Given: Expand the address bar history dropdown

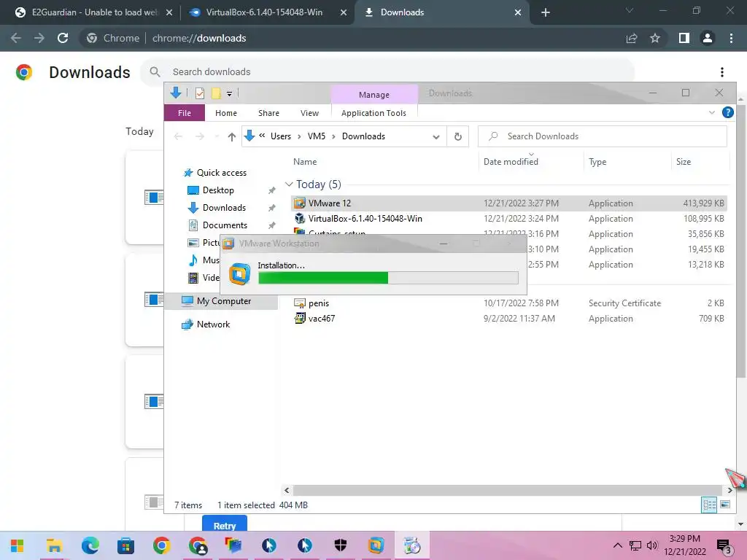Looking at the screenshot, I should [x=436, y=136].
